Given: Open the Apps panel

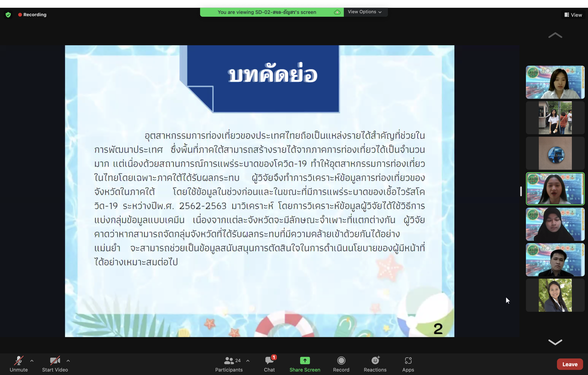Looking at the screenshot, I should 408,364.
